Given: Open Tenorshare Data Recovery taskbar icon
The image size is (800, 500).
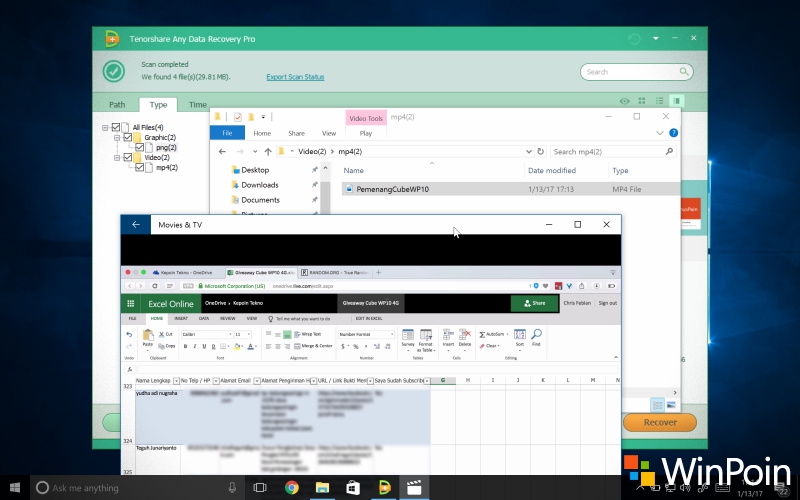Looking at the screenshot, I should click(384, 488).
